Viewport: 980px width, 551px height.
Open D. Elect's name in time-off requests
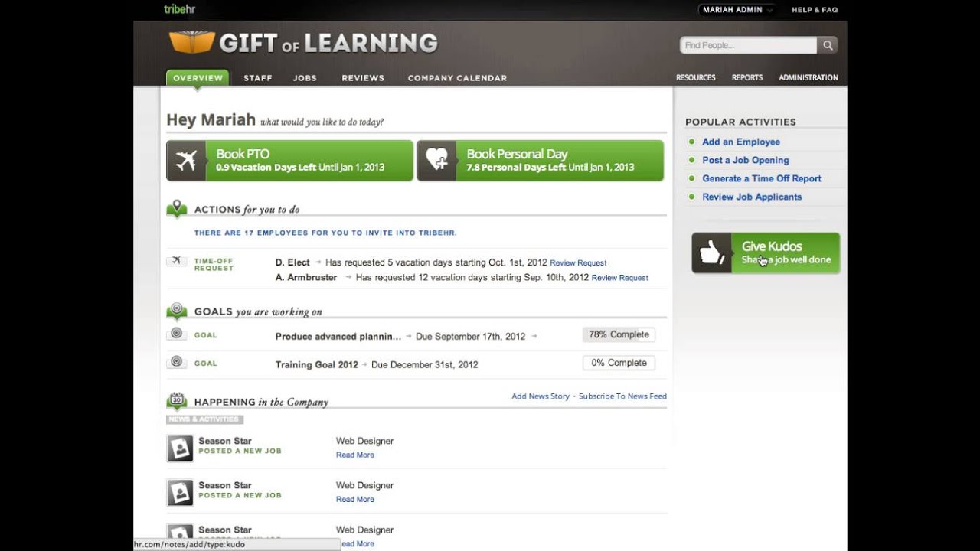[292, 262]
